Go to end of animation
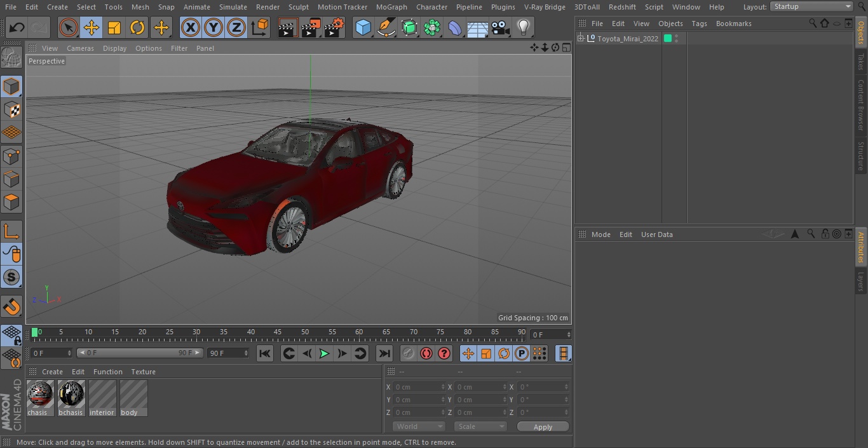Image resolution: width=868 pixels, height=448 pixels. (x=384, y=353)
